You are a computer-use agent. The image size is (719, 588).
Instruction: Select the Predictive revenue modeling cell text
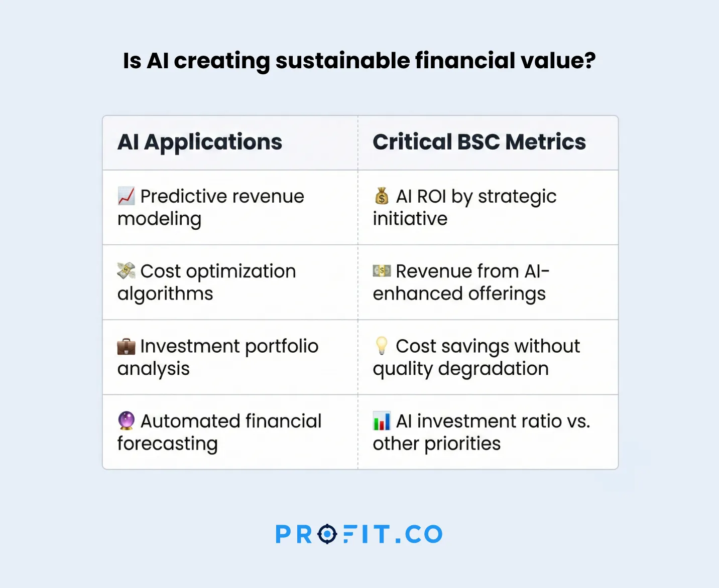click(x=211, y=207)
